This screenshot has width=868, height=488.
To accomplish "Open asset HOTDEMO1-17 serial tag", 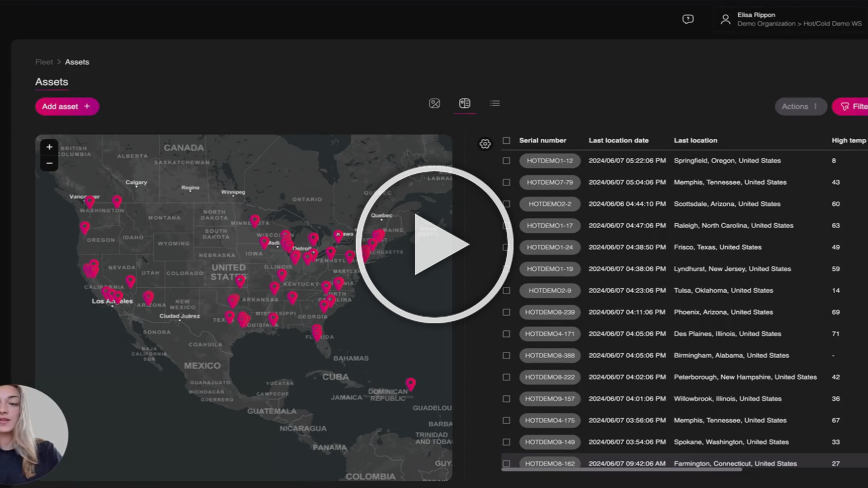I will pos(549,226).
